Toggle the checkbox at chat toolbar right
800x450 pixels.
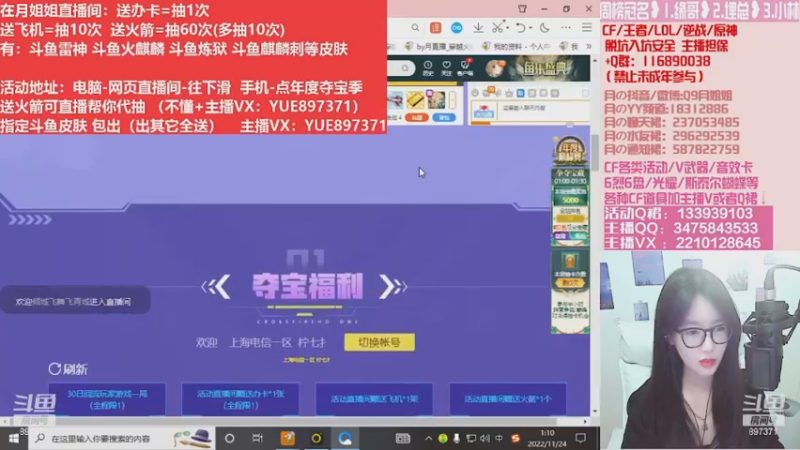coord(585,93)
